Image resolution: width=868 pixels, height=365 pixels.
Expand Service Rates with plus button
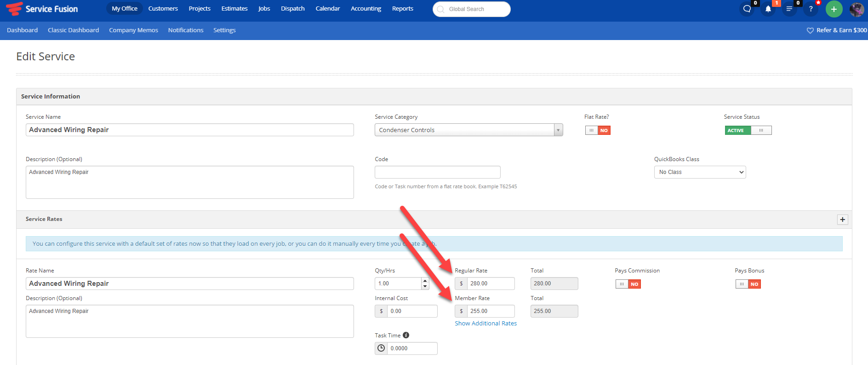pyautogui.click(x=842, y=220)
